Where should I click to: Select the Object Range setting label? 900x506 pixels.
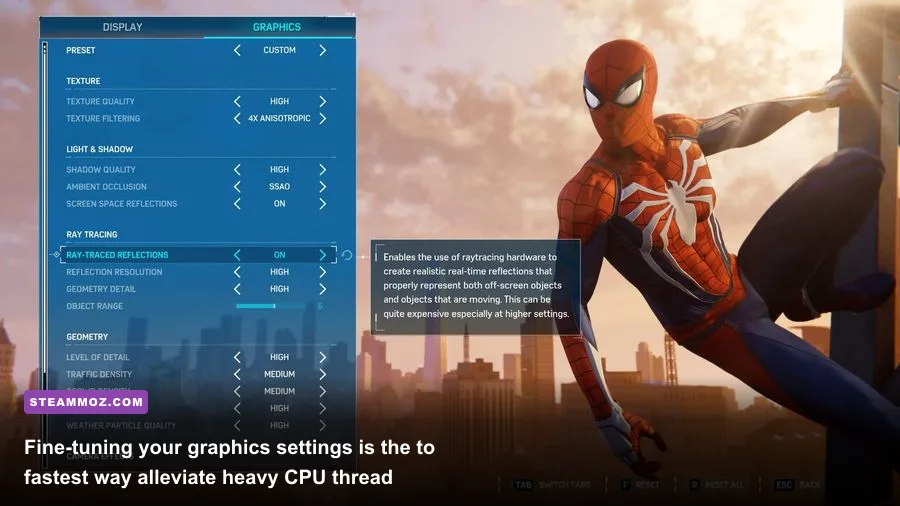[95, 306]
